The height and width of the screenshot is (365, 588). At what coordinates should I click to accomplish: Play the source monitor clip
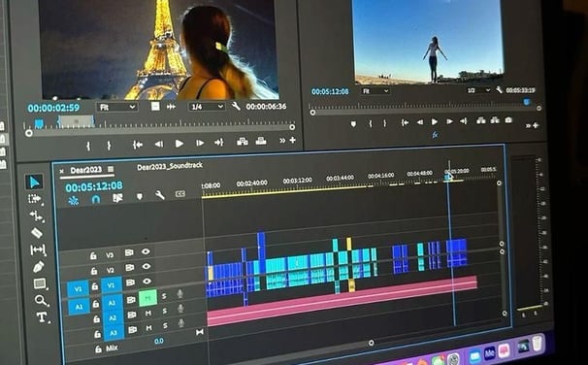click(180, 144)
